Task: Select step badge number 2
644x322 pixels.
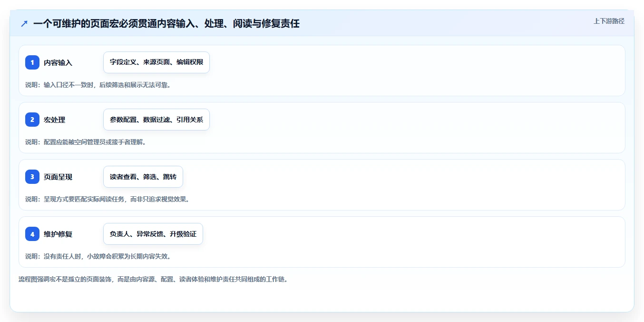Action: pyautogui.click(x=32, y=120)
